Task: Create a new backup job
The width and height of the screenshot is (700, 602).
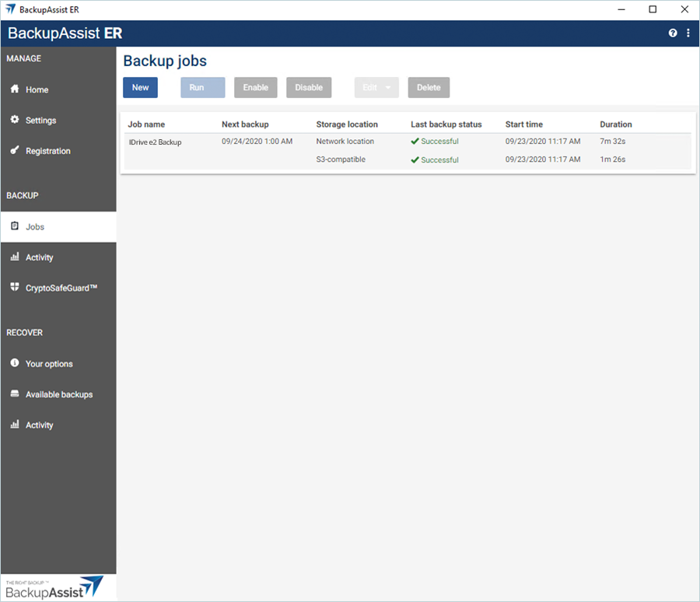Action: [140, 88]
